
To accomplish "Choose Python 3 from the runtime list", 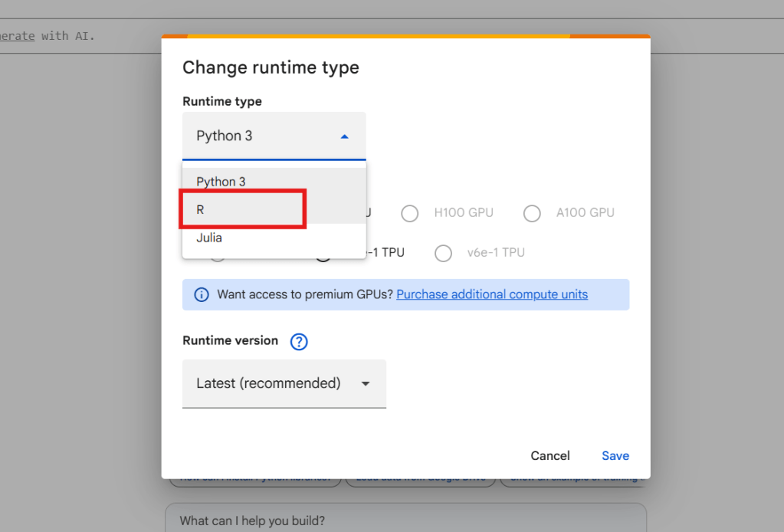I will (x=221, y=182).
